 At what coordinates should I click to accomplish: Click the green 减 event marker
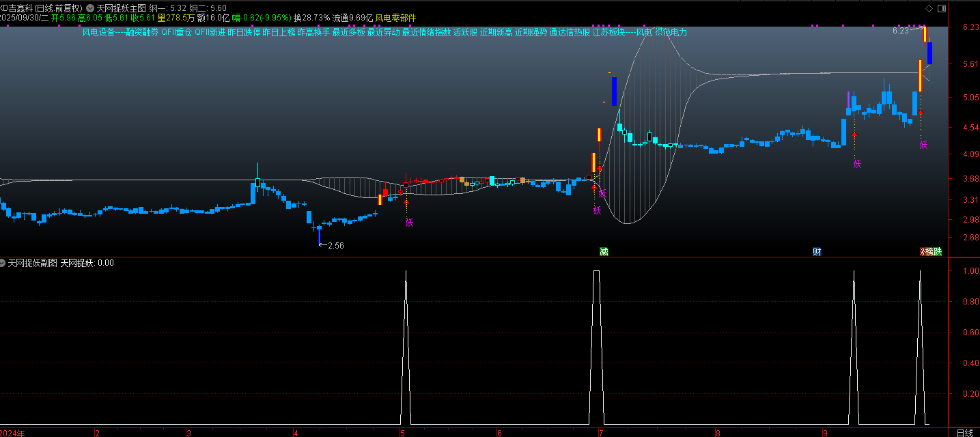click(604, 252)
